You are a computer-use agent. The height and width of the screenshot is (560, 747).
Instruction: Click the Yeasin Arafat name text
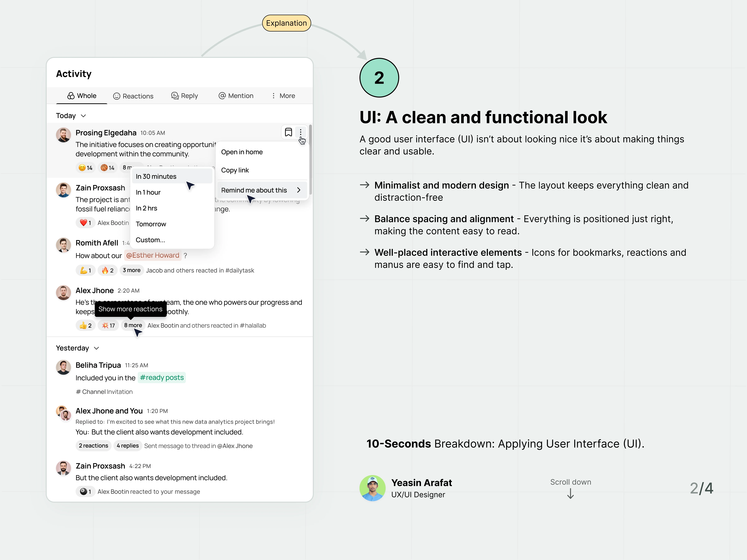point(421,483)
